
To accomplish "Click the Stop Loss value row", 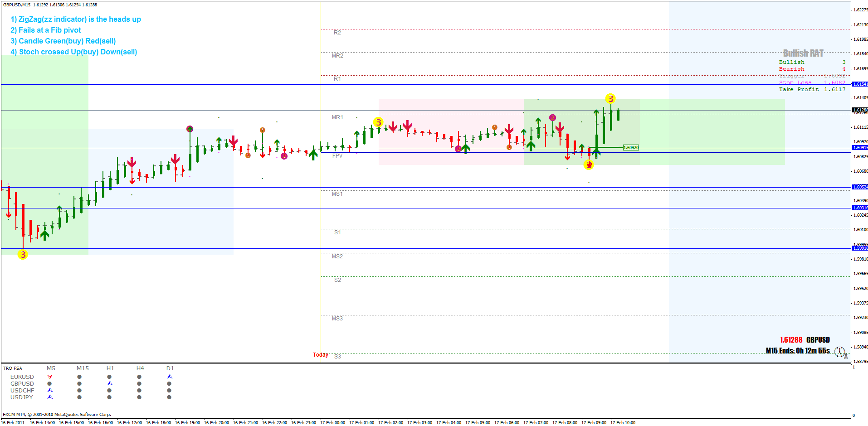I will pos(812,82).
